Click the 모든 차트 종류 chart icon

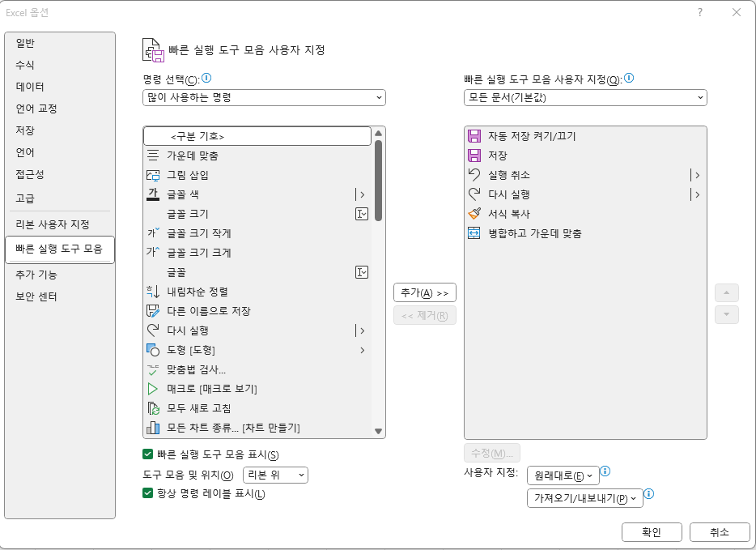click(x=153, y=428)
